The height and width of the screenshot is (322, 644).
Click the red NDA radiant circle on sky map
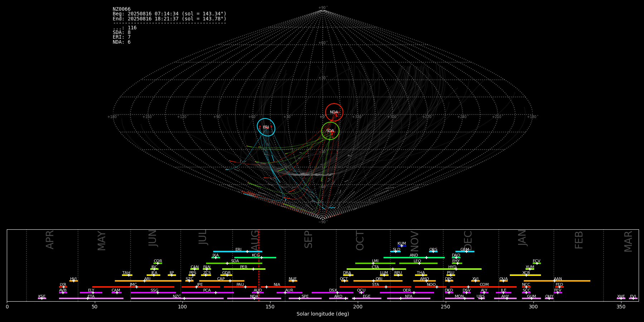pos(334,112)
